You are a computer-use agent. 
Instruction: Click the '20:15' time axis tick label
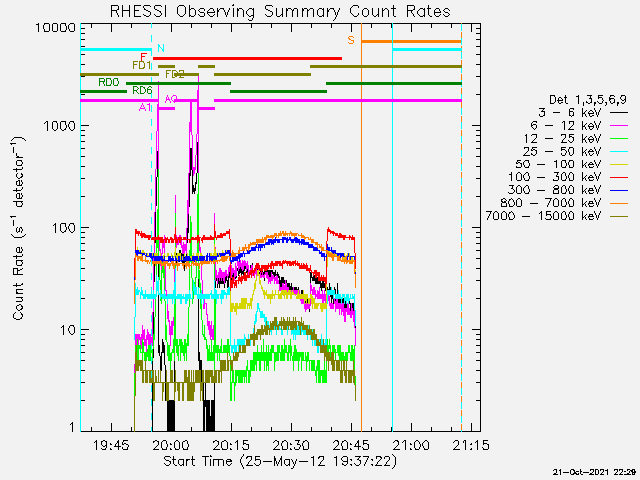[x=231, y=445]
